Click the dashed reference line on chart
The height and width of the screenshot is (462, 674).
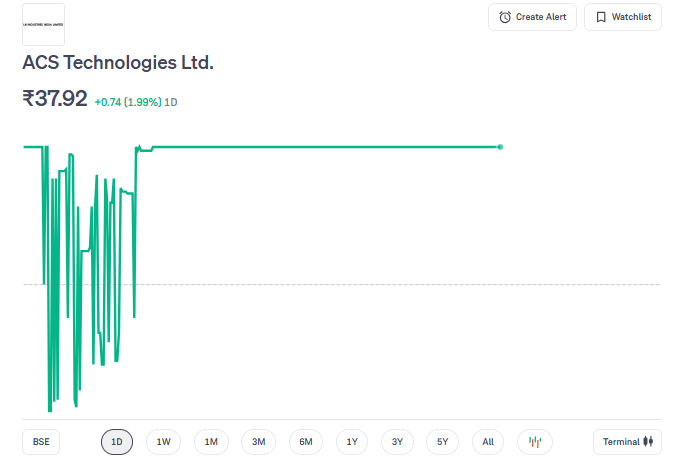coord(400,285)
